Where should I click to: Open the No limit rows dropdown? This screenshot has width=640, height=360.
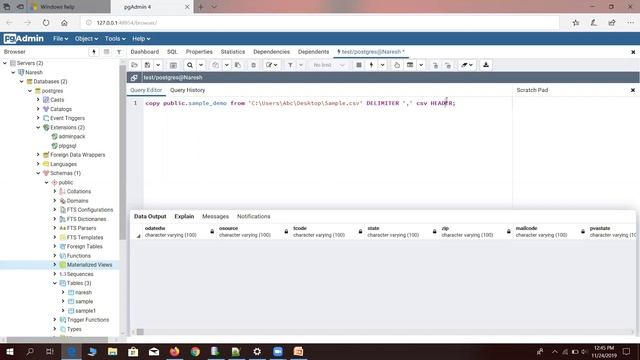[x=329, y=65]
